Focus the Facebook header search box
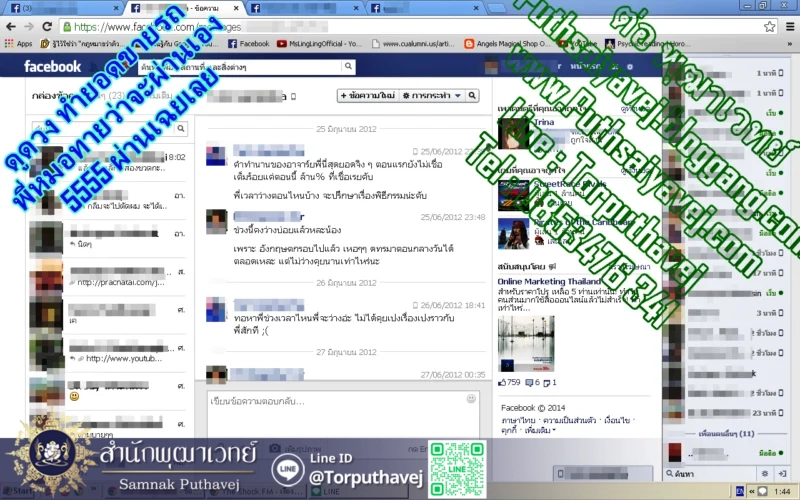This screenshot has width=800, height=500. click(x=240, y=66)
